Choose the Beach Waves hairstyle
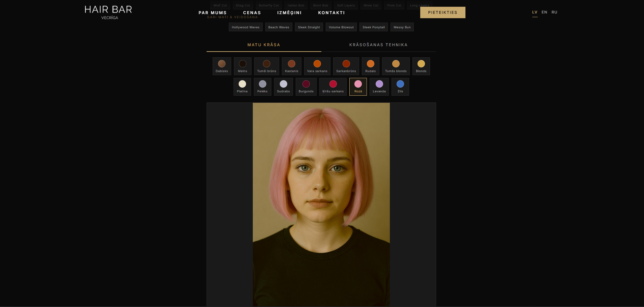 click(x=279, y=27)
